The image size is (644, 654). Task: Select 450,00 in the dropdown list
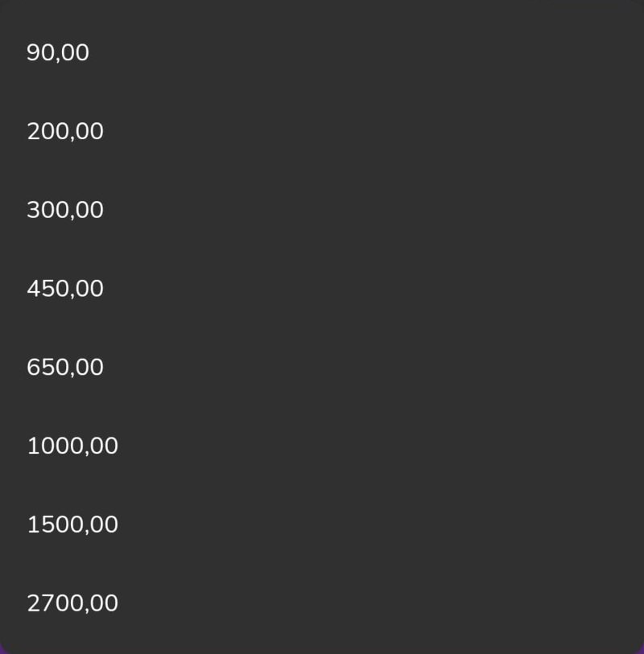[x=322, y=288]
